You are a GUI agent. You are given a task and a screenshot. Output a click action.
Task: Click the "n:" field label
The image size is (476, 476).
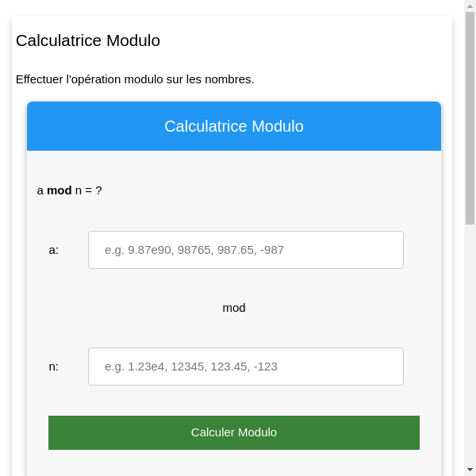click(x=54, y=367)
